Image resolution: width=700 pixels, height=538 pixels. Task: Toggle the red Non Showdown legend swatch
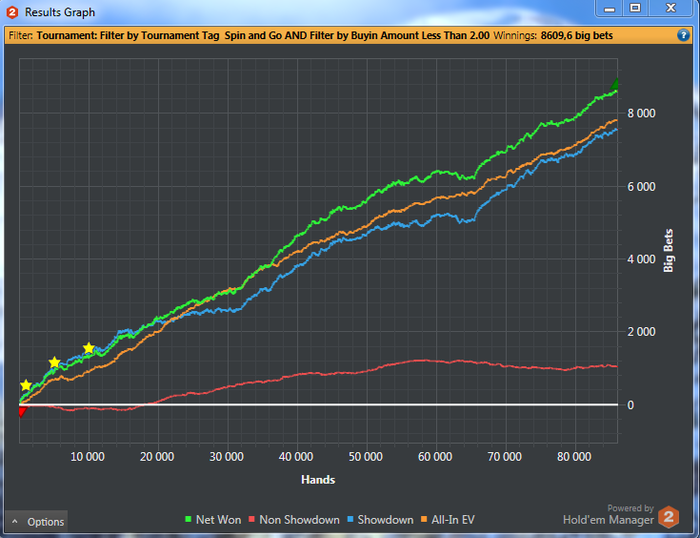click(252, 519)
